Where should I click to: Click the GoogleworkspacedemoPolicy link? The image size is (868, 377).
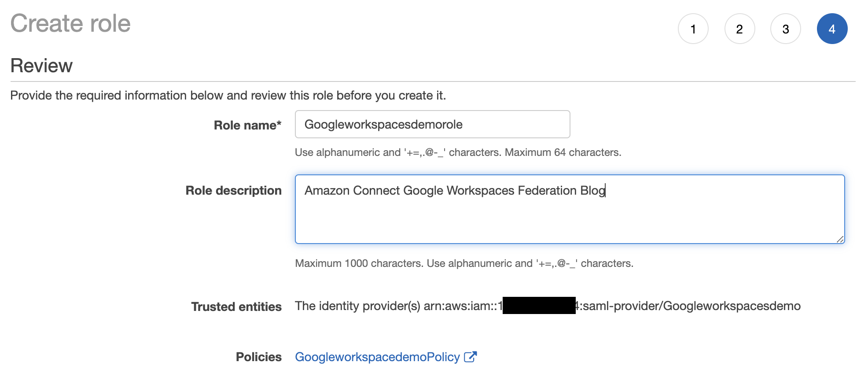pyautogui.click(x=377, y=357)
